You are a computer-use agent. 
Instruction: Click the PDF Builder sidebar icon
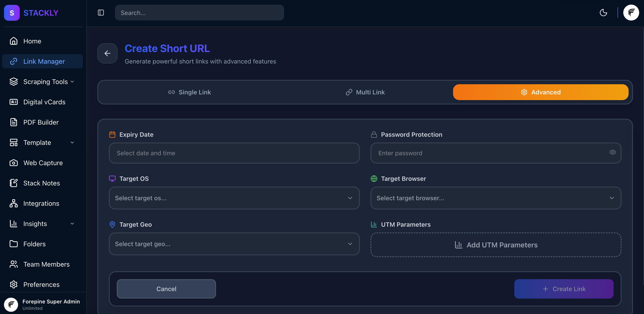click(x=13, y=122)
